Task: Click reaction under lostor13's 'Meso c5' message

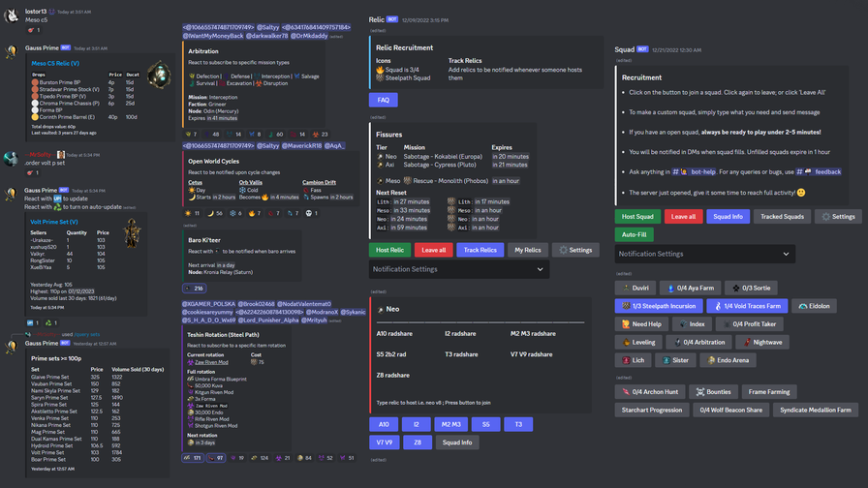Action: (x=34, y=30)
